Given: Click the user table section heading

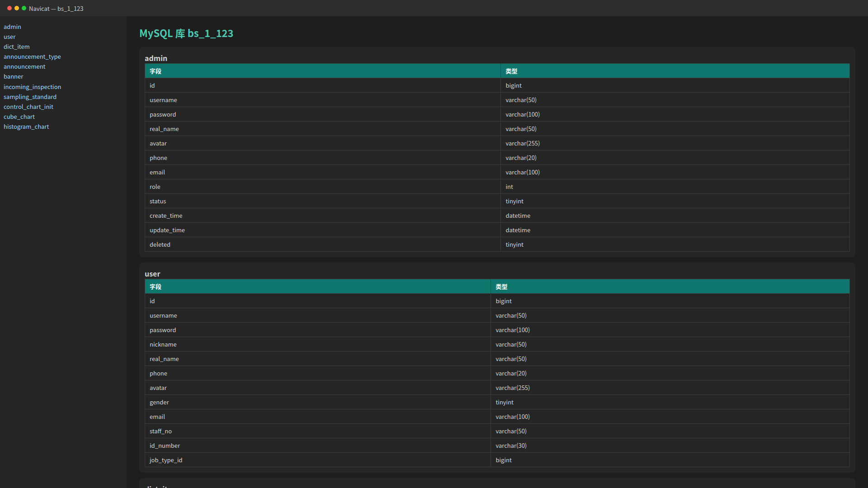Looking at the screenshot, I should tap(152, 274).
